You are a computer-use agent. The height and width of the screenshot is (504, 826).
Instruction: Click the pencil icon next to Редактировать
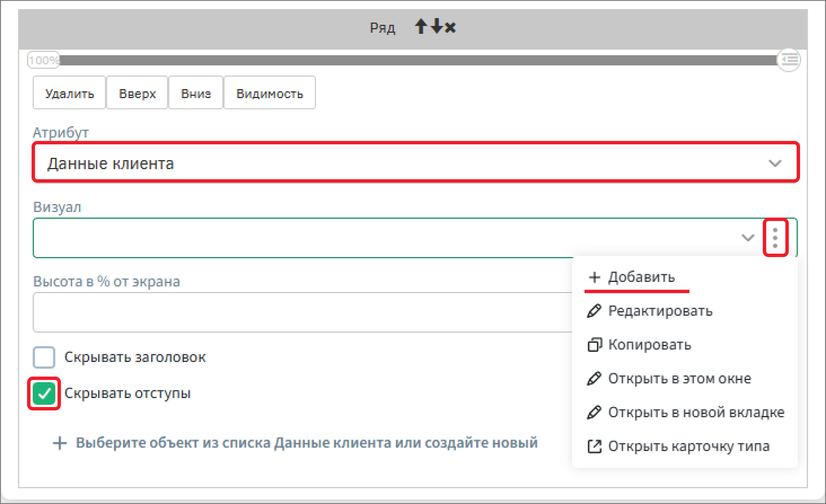point(594,311)
